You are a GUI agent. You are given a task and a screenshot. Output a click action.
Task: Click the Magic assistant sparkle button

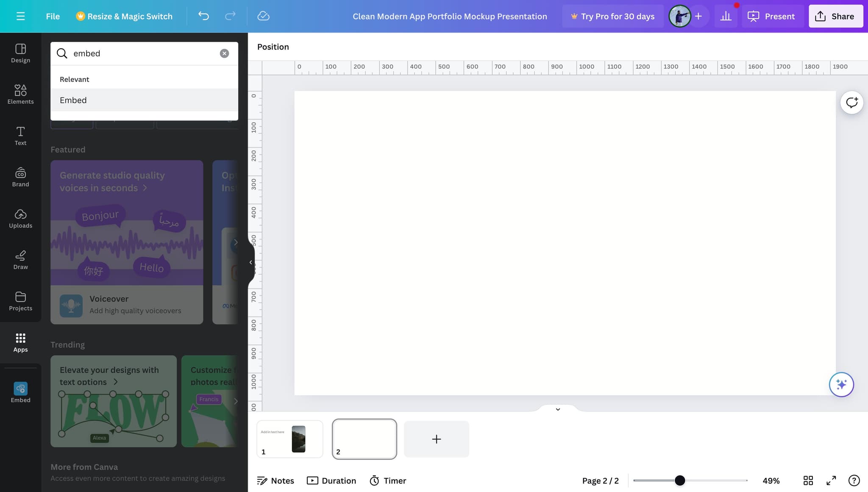(x=841, y=384)
